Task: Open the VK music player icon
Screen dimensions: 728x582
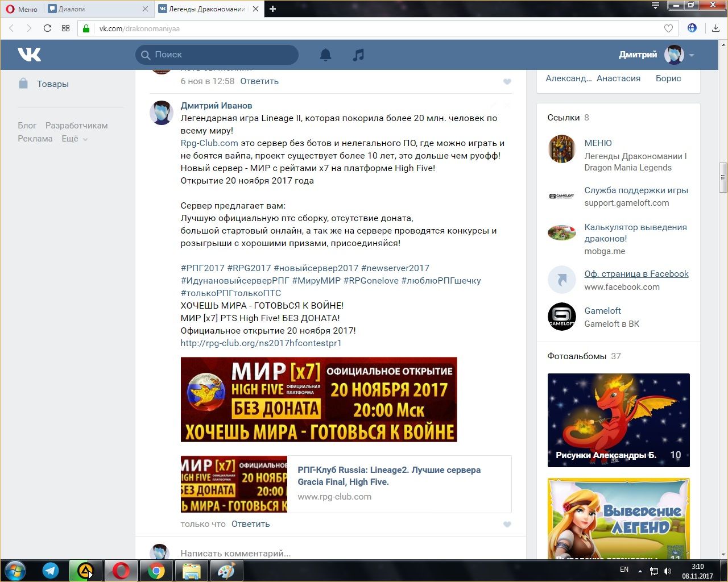Action: point(358,55)
